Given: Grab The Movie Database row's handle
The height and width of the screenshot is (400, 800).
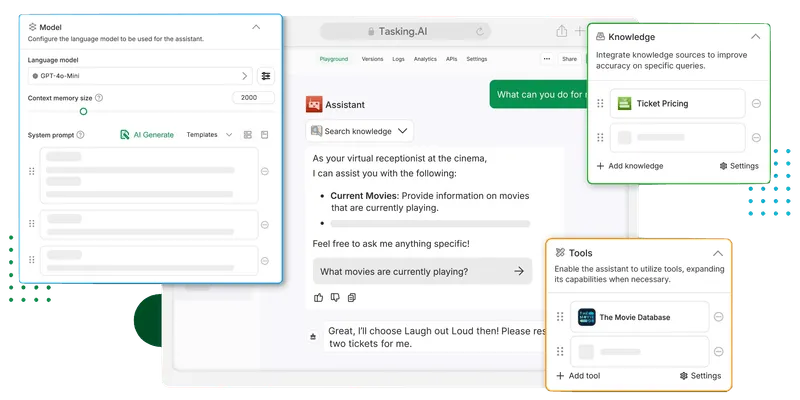Looking at the screenshot, I should click(x=560, y=317).
